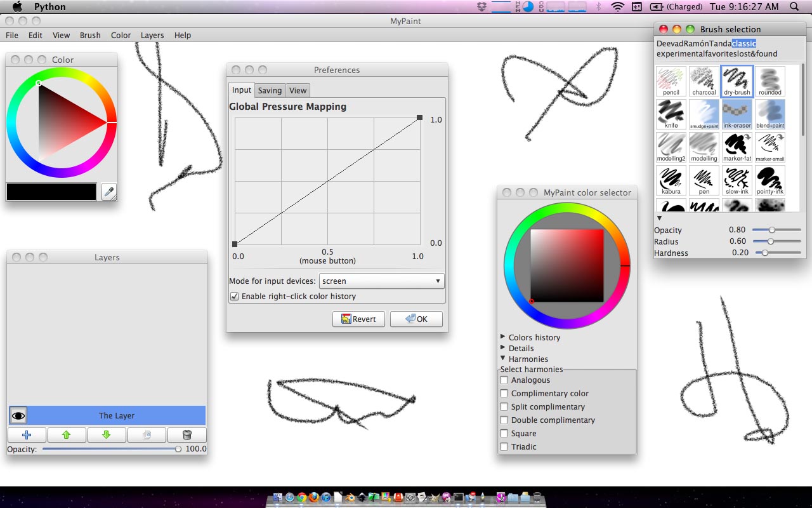This screenshot has width=812, height=508.
Task: Click the brush Opacity slider
Action: tap(776, 230)
